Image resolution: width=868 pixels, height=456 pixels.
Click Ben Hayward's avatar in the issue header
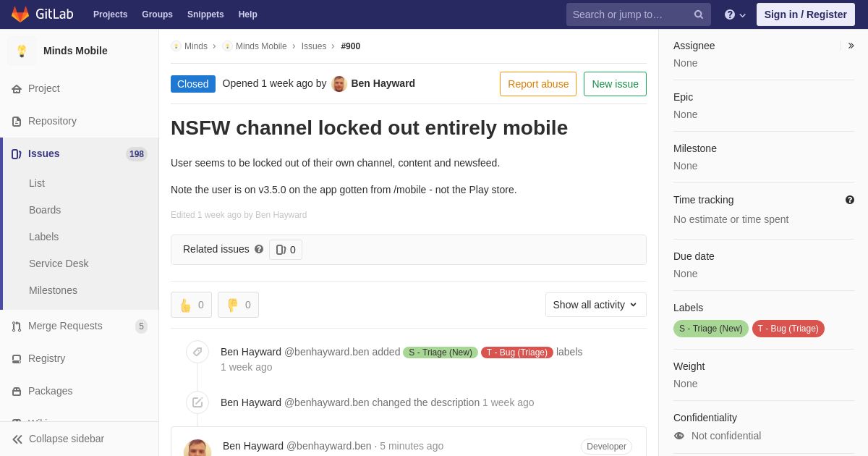click(x=339, y=84)
